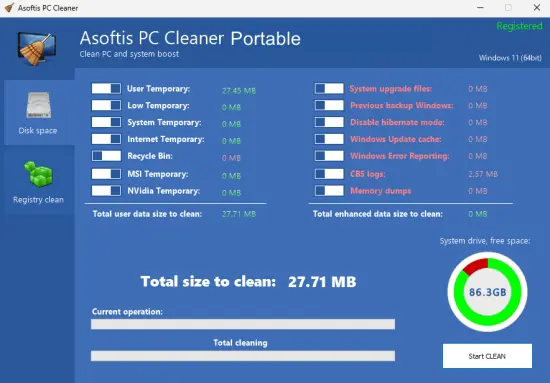Click the broom icon in title bar
Viewport: 550px width, 383px height.
pyautogui.click(x=9, y=8)
